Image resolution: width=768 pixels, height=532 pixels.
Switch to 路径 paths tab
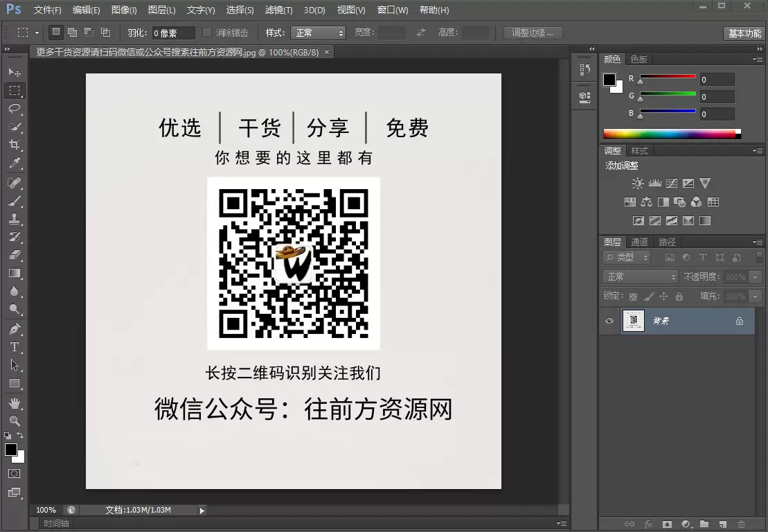point(667,242)
